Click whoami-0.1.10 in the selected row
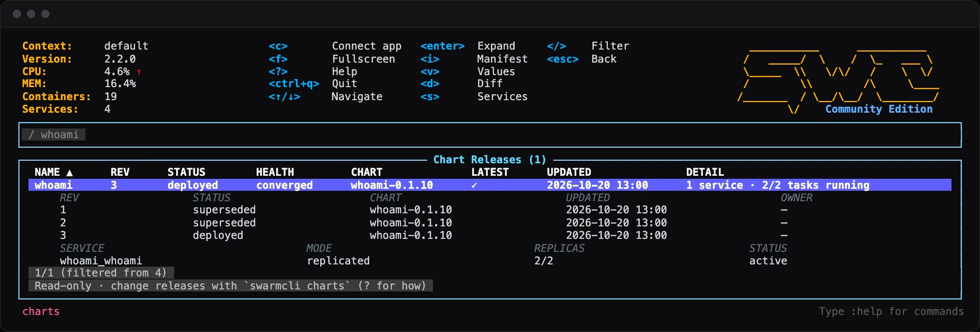 tap(392, 185)
